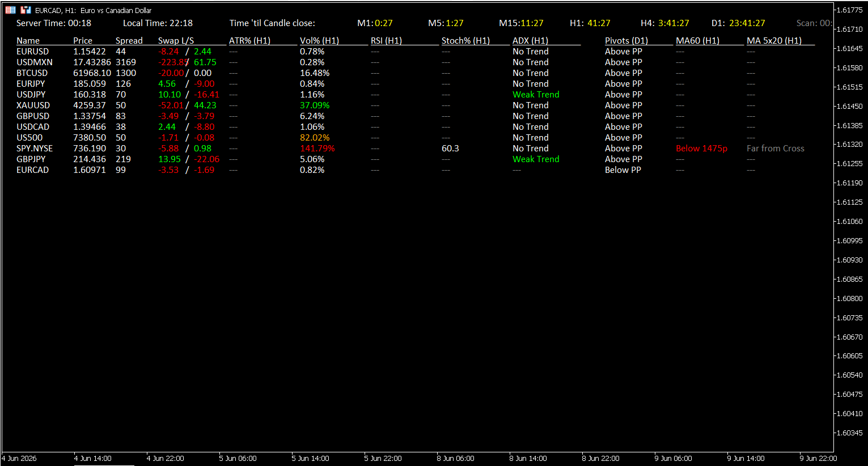Click the Vol% (H1) column header
The width and height of the screenshot is (868, 466).
[319, 40]
